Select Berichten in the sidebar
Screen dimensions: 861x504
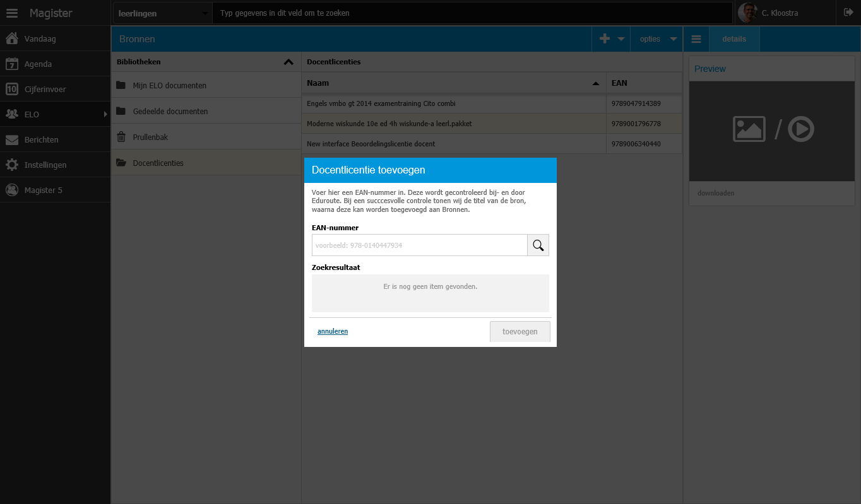[x=56, y=139]
